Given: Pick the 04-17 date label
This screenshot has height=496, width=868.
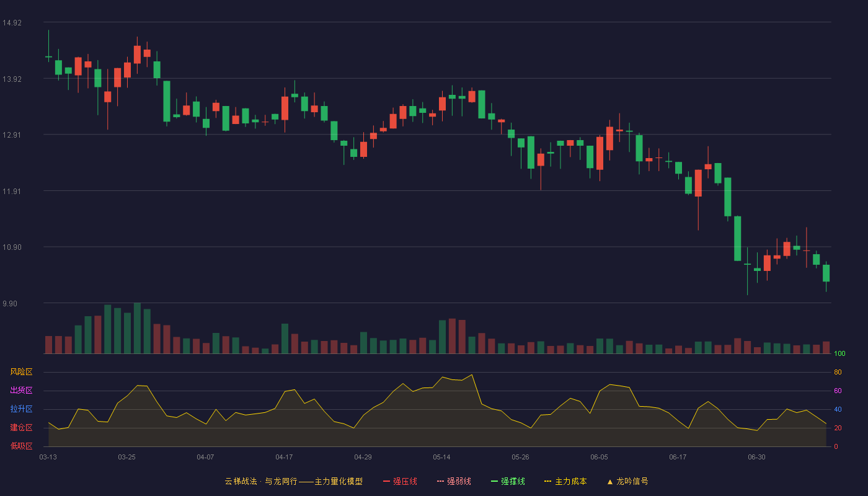Looking at the screenshot, I should [x=284, y=457].
